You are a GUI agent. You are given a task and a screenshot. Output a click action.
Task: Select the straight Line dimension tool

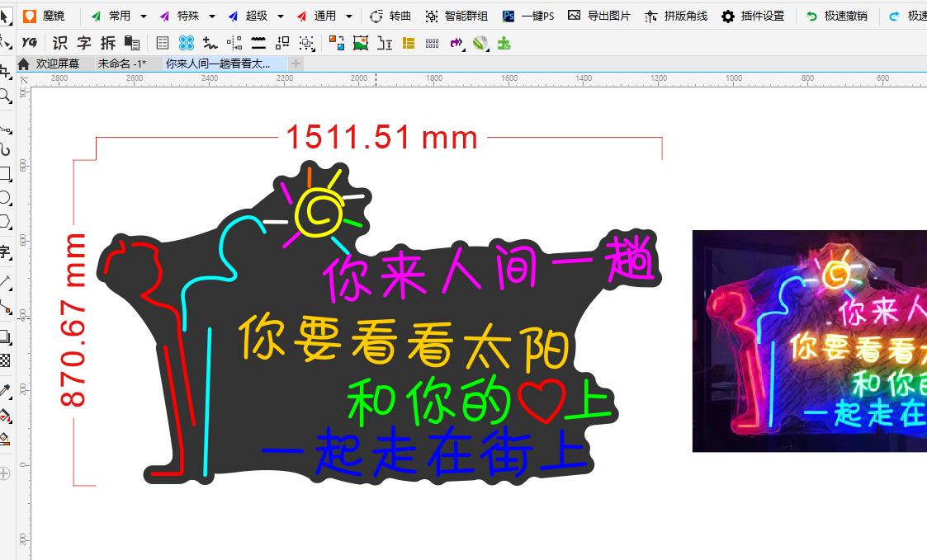coord(5,282)
